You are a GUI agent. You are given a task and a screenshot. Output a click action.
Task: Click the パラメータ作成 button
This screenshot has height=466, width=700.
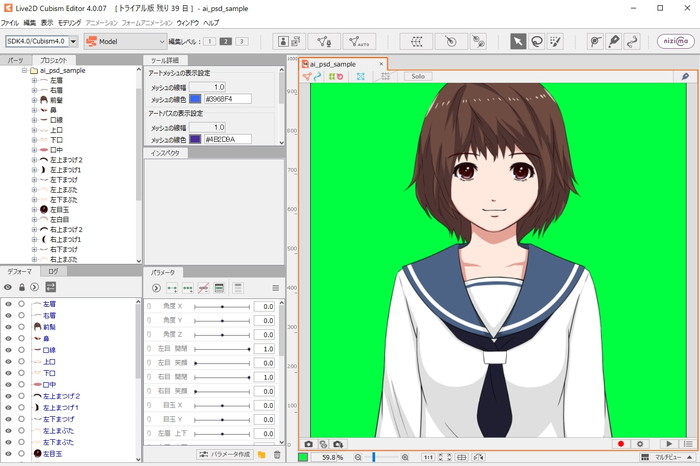pos(225,454)
